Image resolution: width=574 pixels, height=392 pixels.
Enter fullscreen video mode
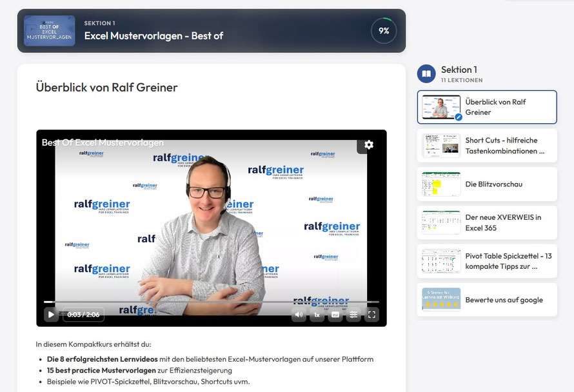tap(371, 315)
